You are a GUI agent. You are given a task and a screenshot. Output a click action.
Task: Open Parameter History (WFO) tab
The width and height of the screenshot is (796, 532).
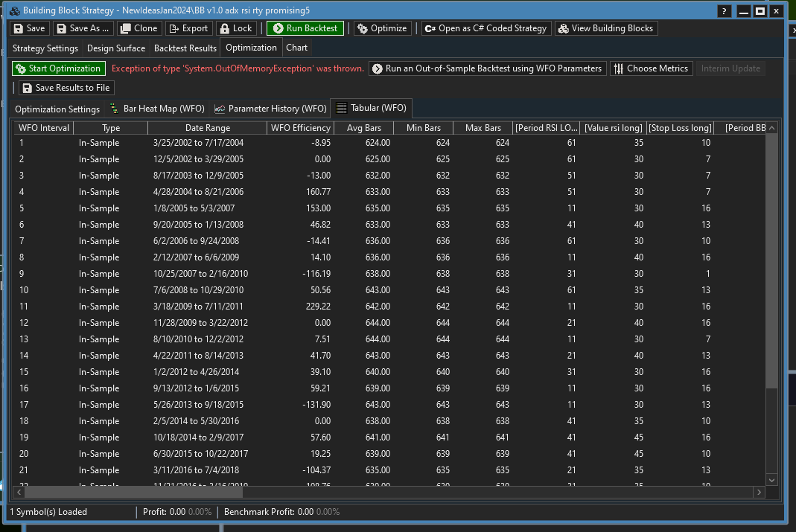tap(270, 109)
